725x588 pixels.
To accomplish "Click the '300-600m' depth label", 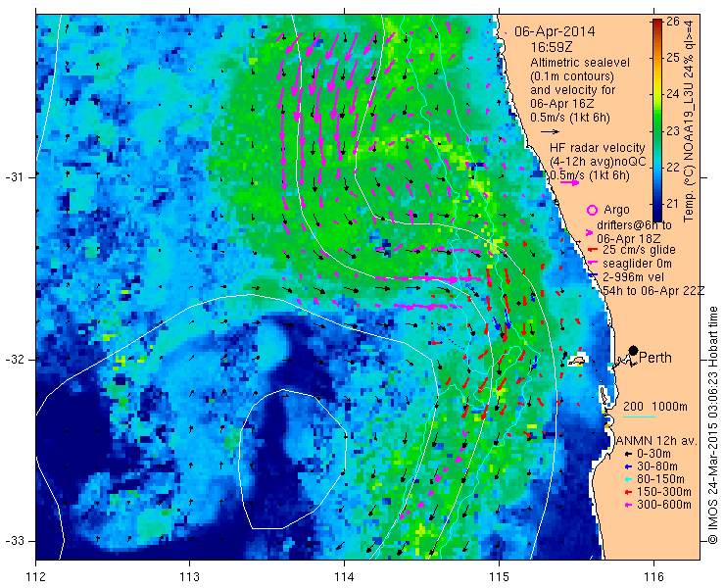I will [x=664, y=505].
